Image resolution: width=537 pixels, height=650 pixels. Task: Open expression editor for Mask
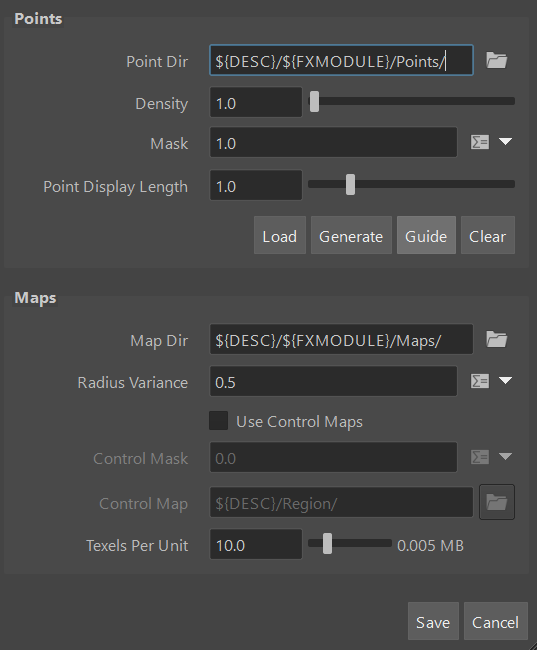tap(480, 142)
